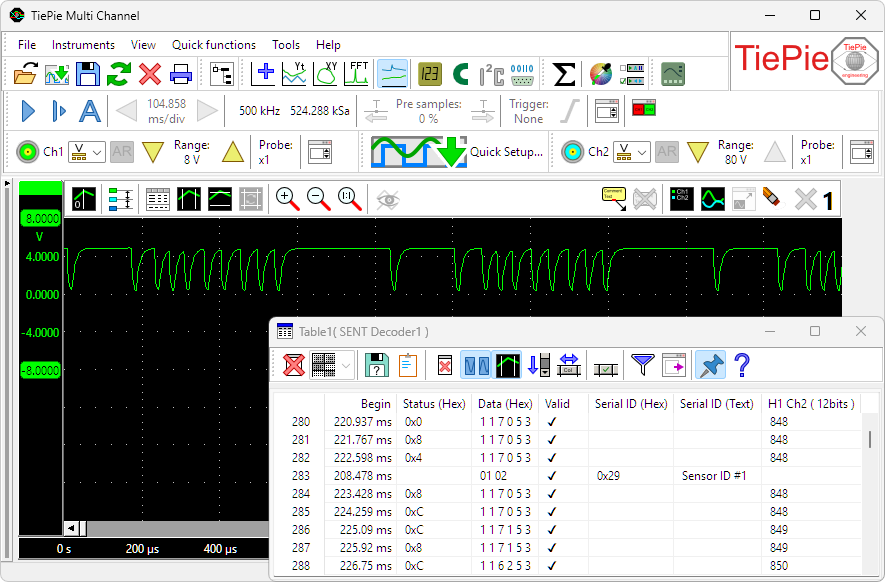Click the 500 kHz sample frequency value

coord(259,111)
